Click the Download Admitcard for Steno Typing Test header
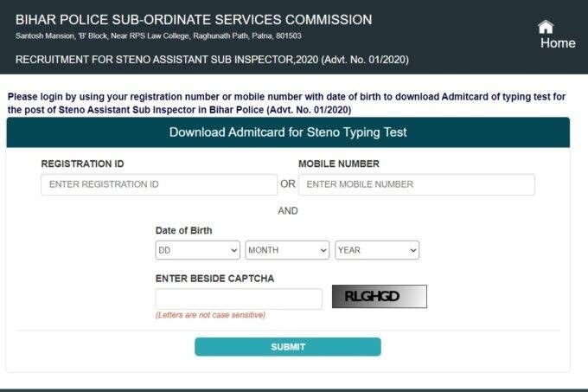Viewport: 588px width, 392px height. (288, 132)
